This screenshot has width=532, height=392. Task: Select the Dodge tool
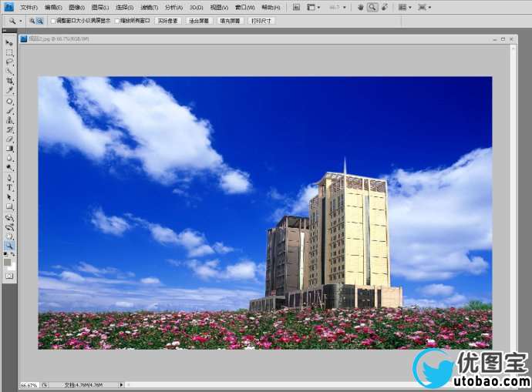(9, 168)
